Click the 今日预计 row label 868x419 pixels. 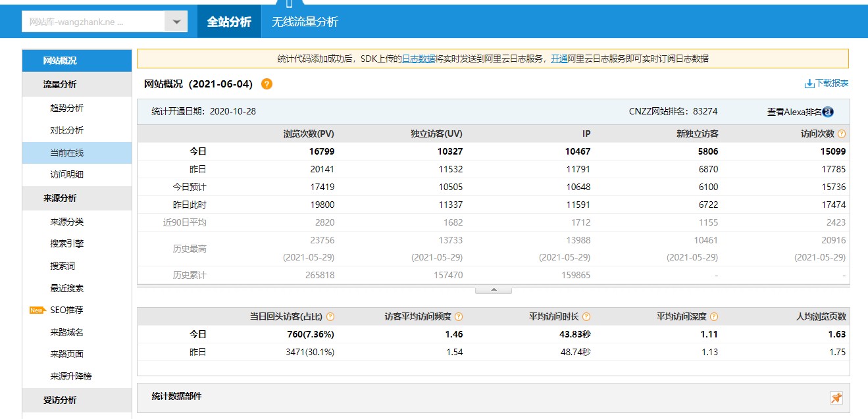190,187
